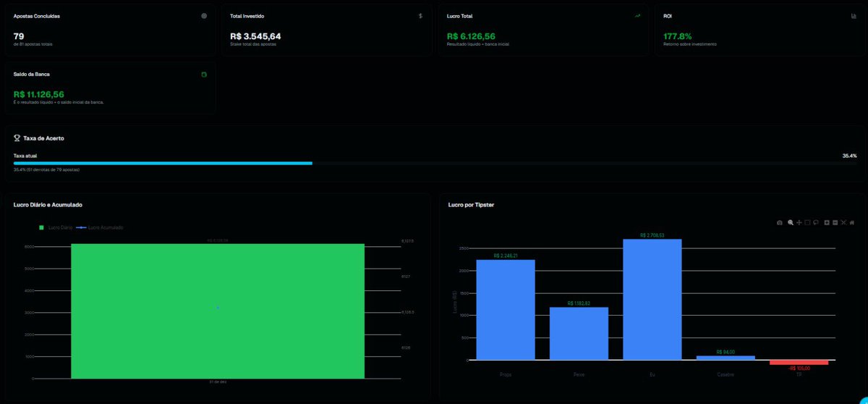Screen dimensions: 868x404
Task: Click Autoscale icon in chart modebar
Action: [843, 222]
